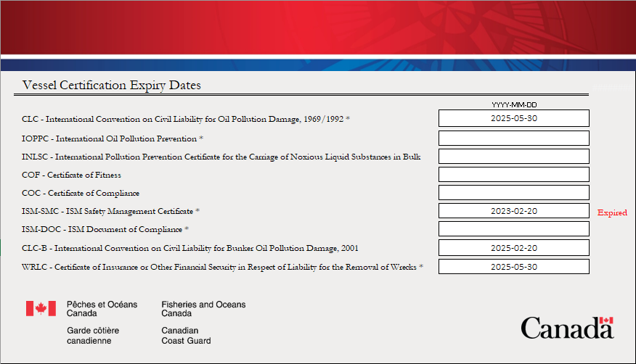The image size is (636, 364).
Task: Select the ISM-SMC date field showing 2023-02-20
Action: [x=513, y=211]
